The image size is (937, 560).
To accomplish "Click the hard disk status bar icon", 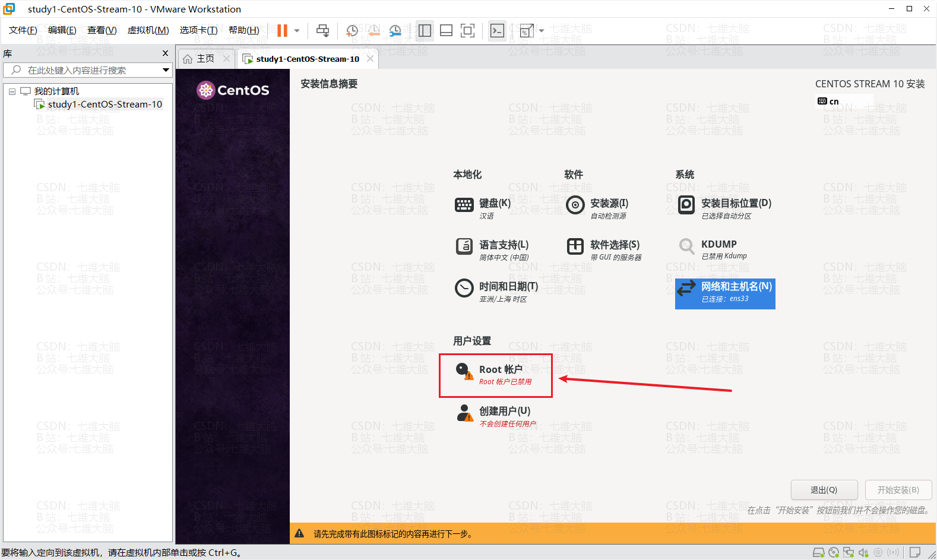I will click(819, 552).
